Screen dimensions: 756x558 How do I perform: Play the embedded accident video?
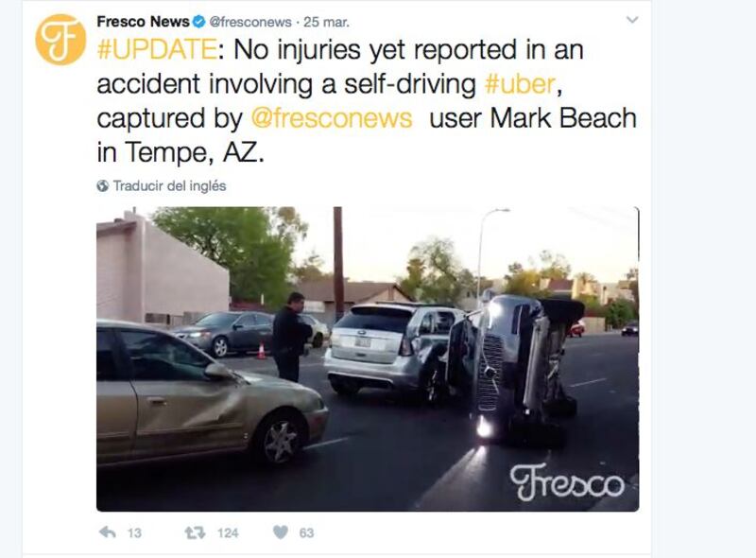pos(368,359)
